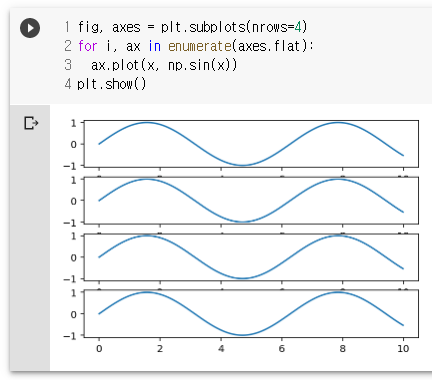Run the code cell
Image resolution: width=432 pixels, height=380 pixels.
[x=30, y=28]
